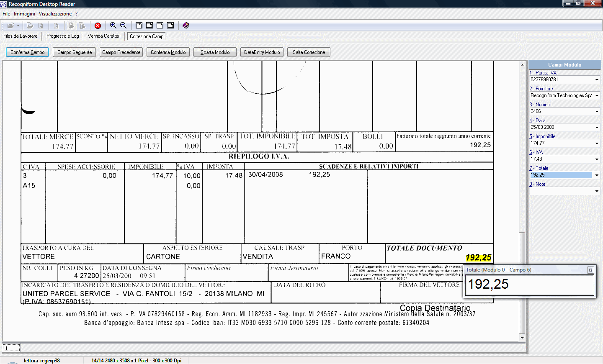Click the Salta Correzione button
Viewport: 603px width, 364px height.
click(309, 52)
